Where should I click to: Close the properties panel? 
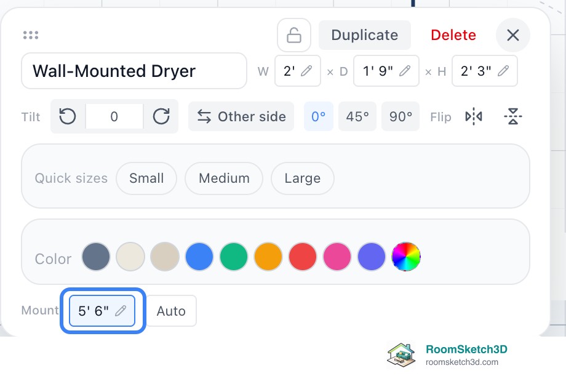[x=513, y=35]
